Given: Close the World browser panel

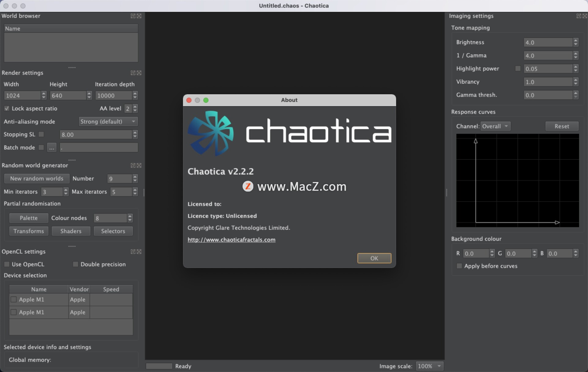Looking at the screenshot, I should coord(139,16).
